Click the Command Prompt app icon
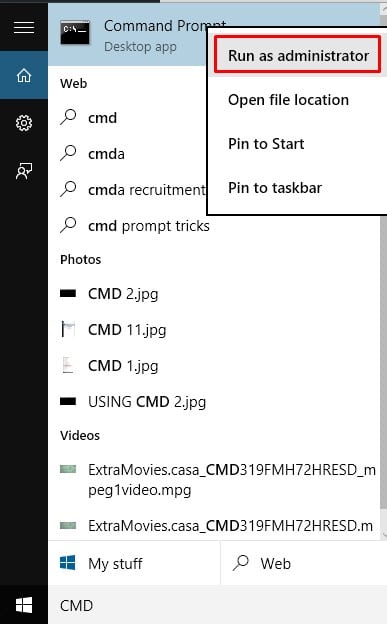The width and height of the screenshot is (387, 624). 75,32
